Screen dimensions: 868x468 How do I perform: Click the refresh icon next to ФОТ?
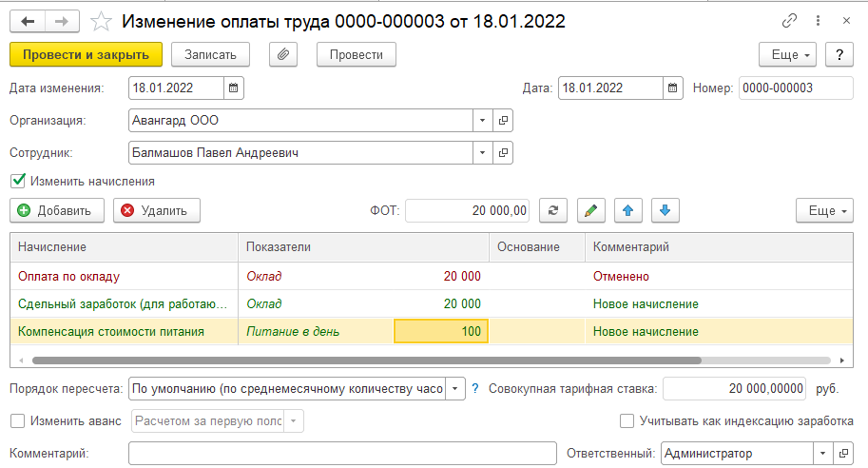pos(553,210)
